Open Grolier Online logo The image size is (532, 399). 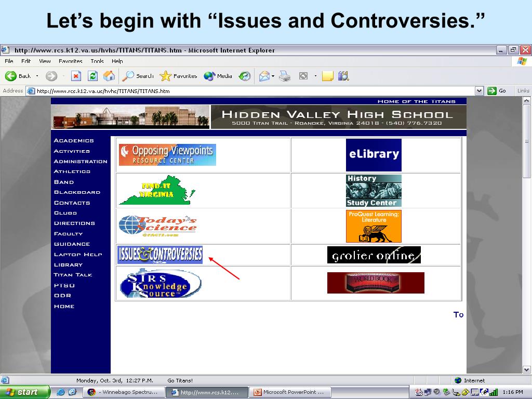[374, 255]
